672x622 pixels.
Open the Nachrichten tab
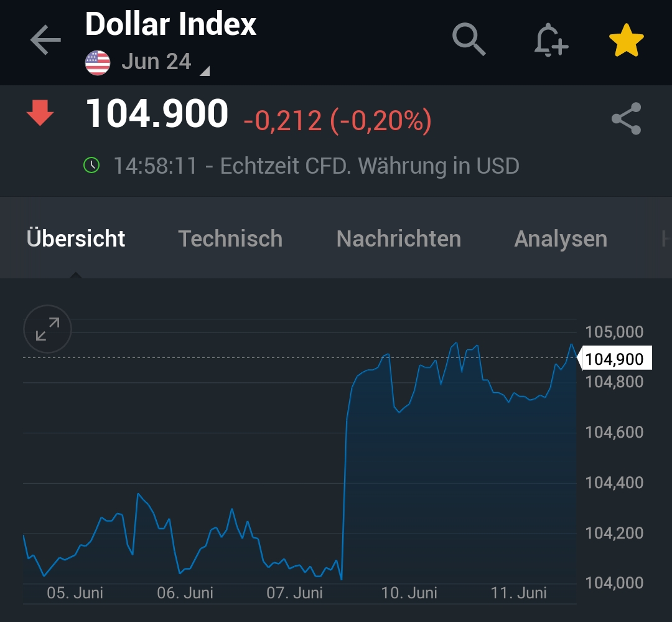click(398, 239)
